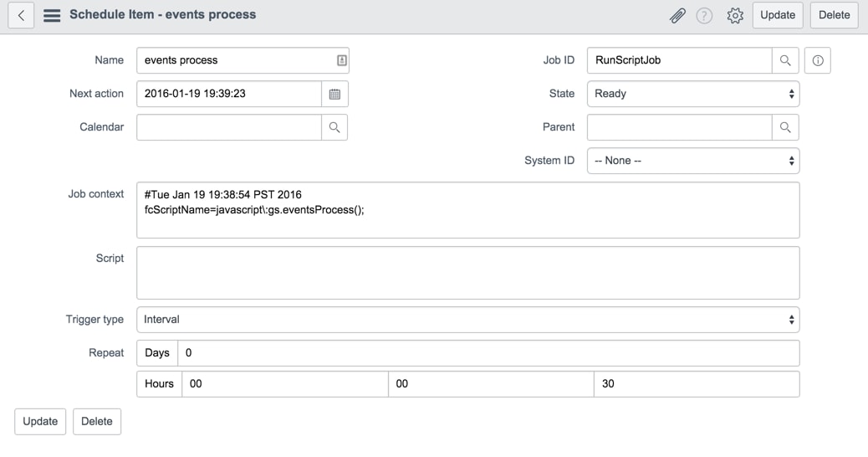Open the Trigger type dropdown

point(468,320)
